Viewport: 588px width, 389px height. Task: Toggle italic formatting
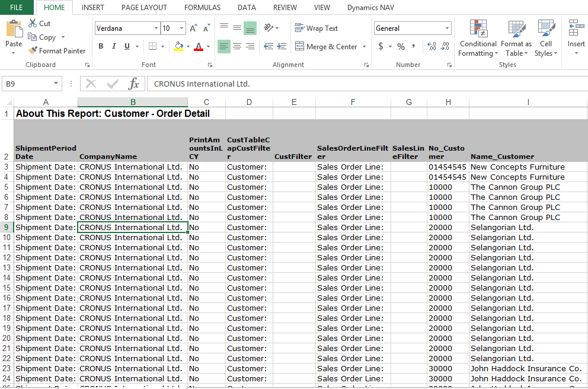pos(113,45)
